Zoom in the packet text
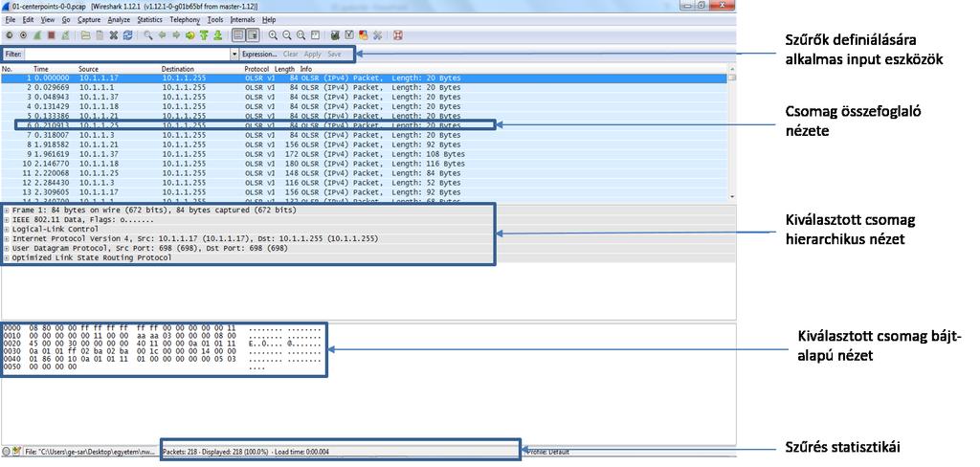This screenshot has height=467, width=980. (x=273, y=35)
